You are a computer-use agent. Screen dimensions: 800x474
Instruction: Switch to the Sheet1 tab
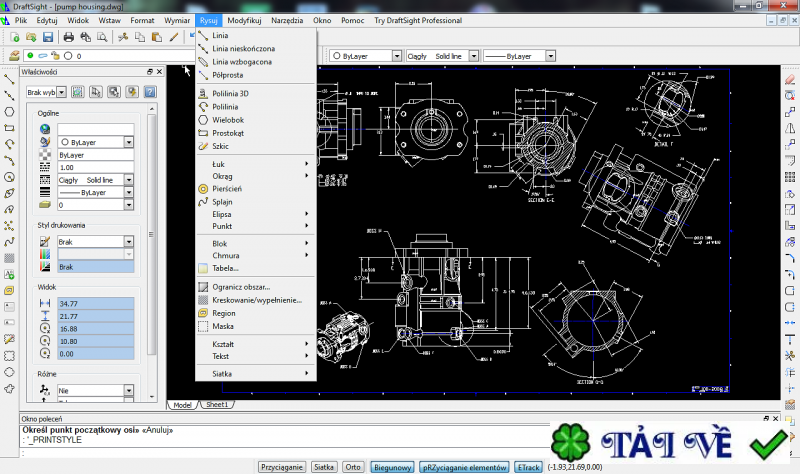[x=216, y=405]
